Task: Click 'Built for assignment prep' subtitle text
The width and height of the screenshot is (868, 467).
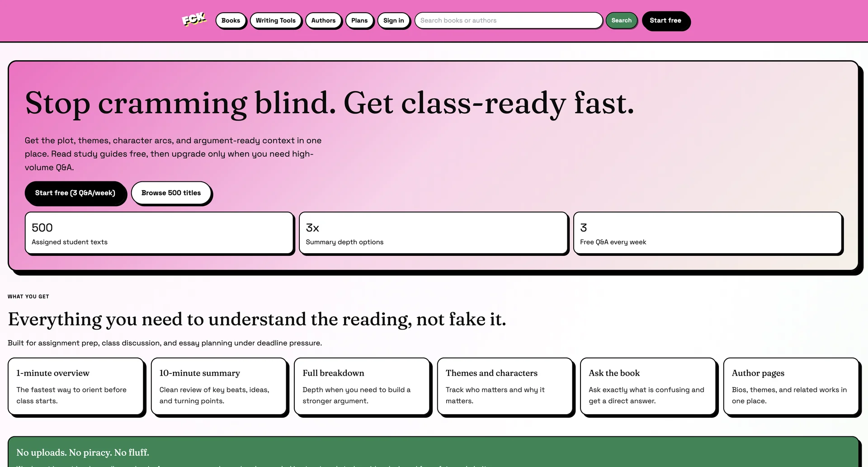Action: click(165, 343)
